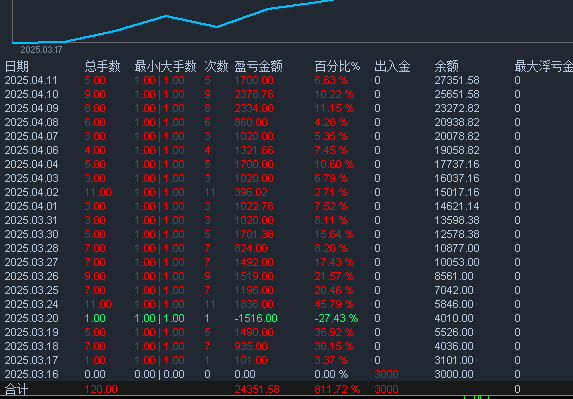The width and height of the screenshot is (573, 399).
Task: Click the 1321.66 profit amount
Action: [x=254, y=150]
